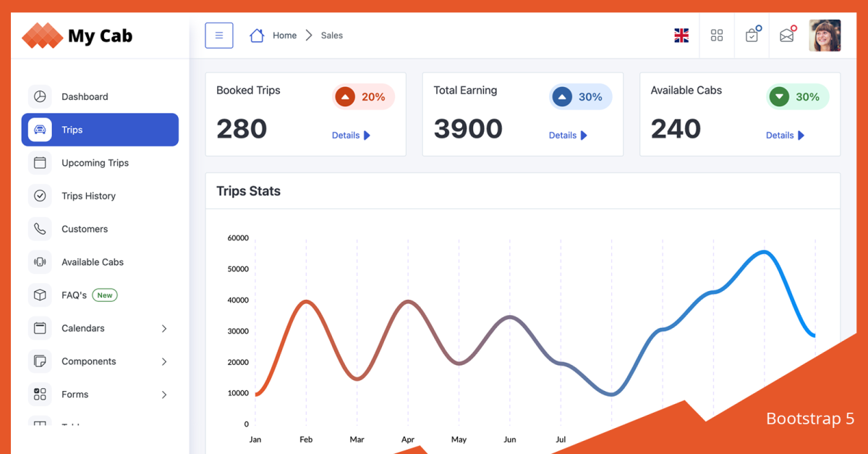Open FAQ's item with New badge
This screenshot has height=454, width=868.
[74, 295]
